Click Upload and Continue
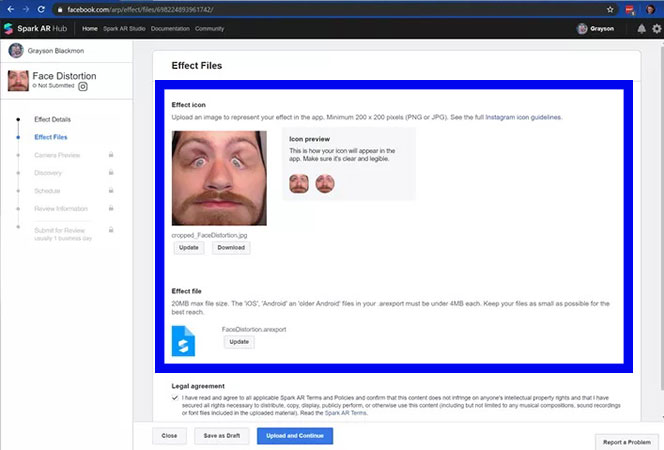The width and height of the screenshot is (664, 450). click(x=295, y=436)
